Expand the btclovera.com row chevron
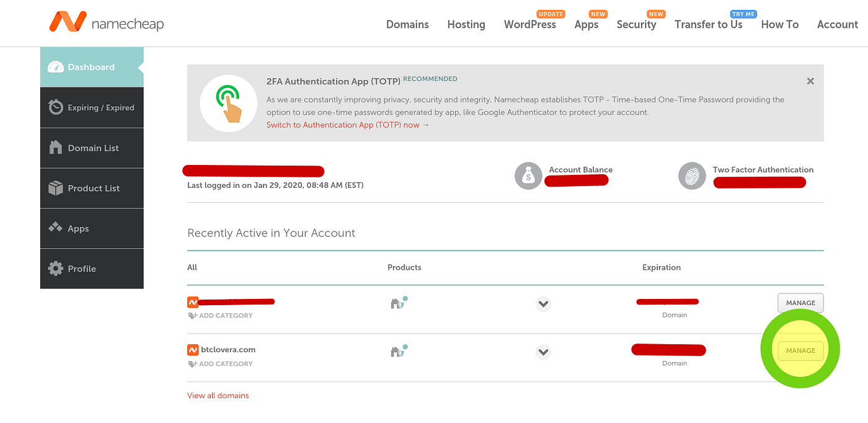Image resolution: width=868 pixels, height=423 pixels. tap(543, 352)
